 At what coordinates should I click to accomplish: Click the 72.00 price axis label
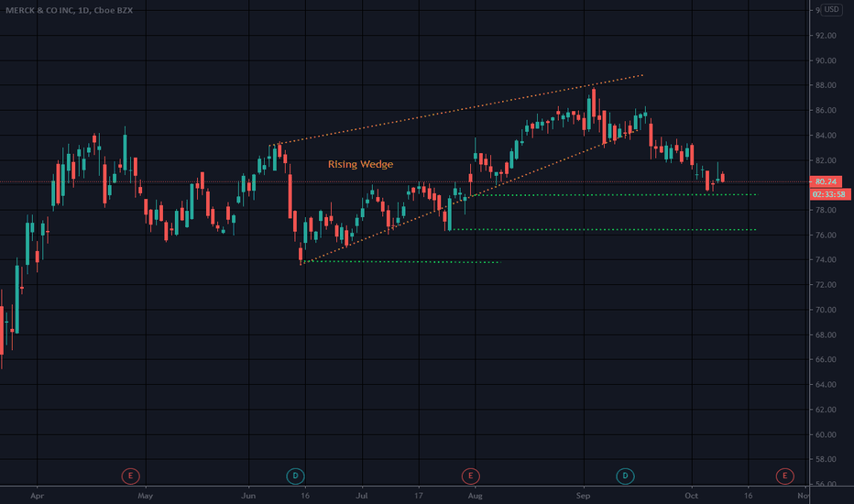point(825,285)
